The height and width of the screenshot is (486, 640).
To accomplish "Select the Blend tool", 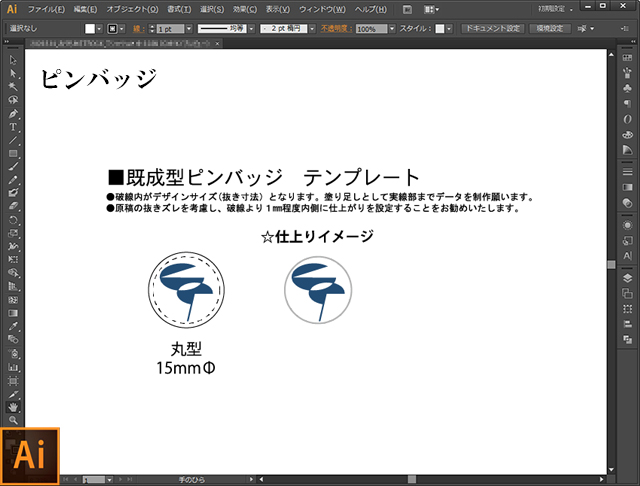I will click(x=13, y=339).
